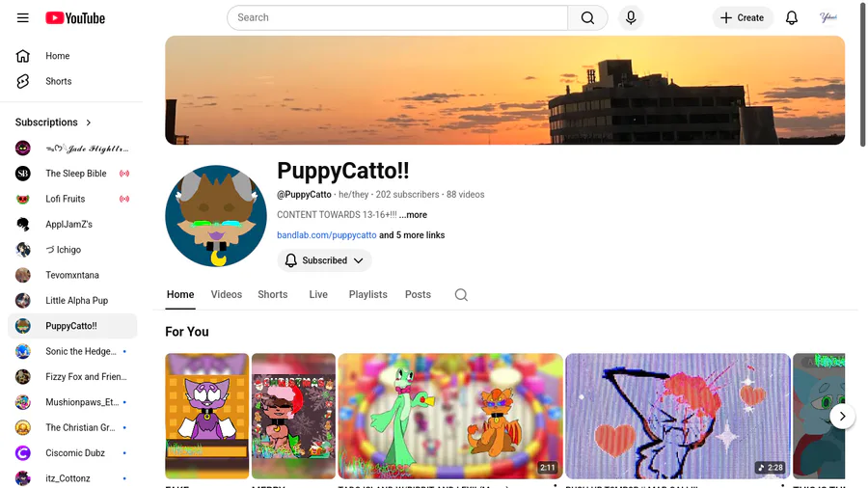This screenshot has height=488, width=868.
Task: Start voice search with microphone
Action: [x=631, y=17]
